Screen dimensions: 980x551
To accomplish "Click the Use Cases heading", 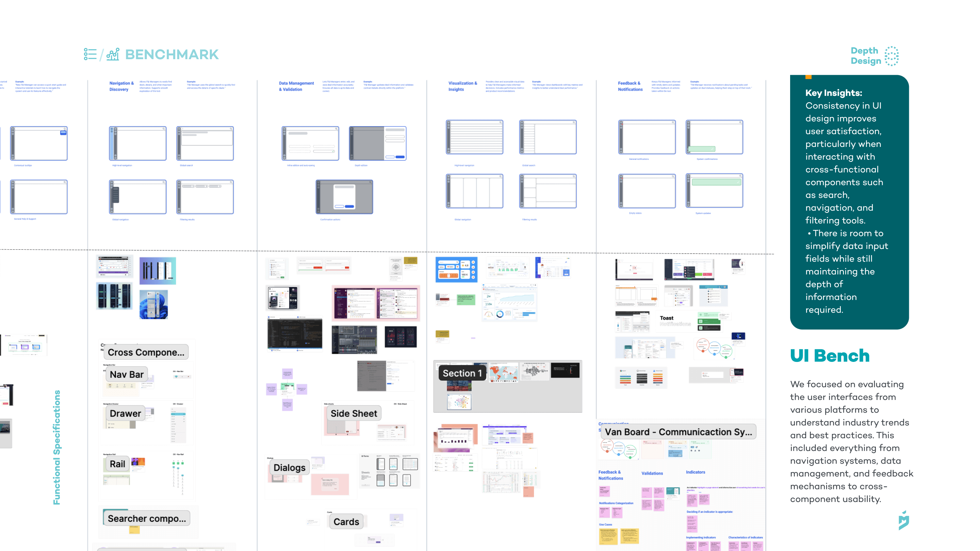I will click(606, 524).
